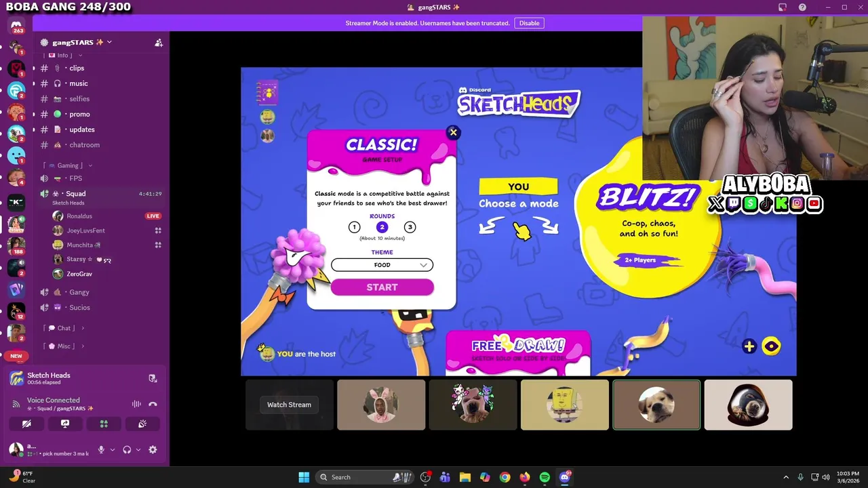
Task: Toggle noise suppression waveform icon
Action: (136, 404)
